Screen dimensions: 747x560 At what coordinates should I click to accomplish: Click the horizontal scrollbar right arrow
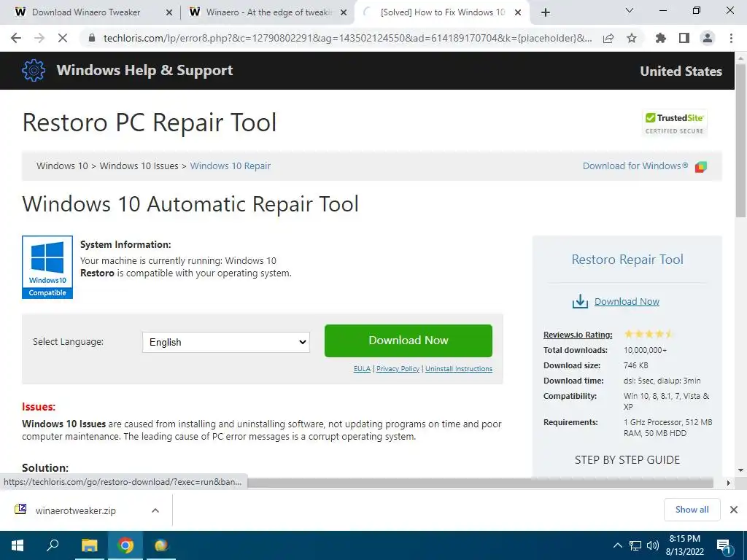(729, 483)
